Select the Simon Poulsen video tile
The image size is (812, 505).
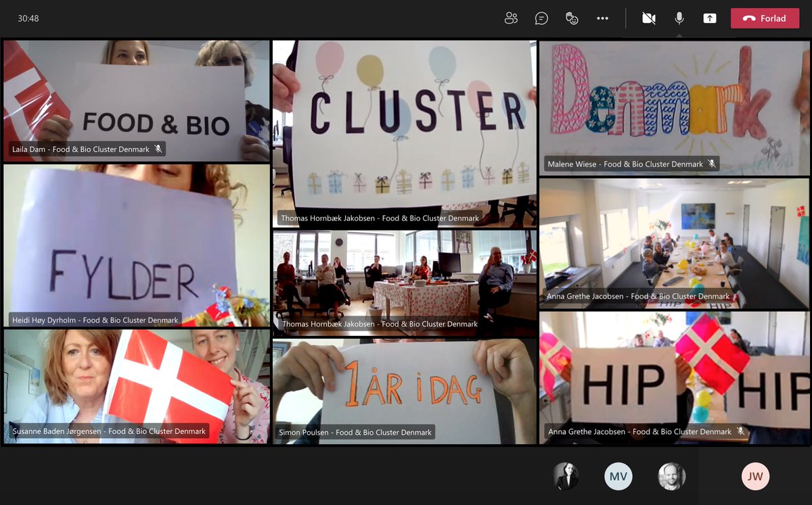405,391
